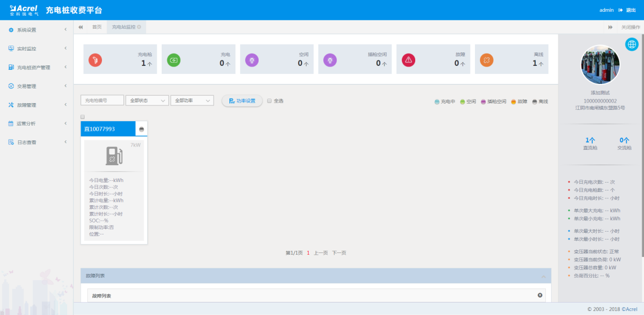The width and height of the screenshot is (644, 315).
Task: Expand the 故障管理 menu chevron
Action: [66, 105]
